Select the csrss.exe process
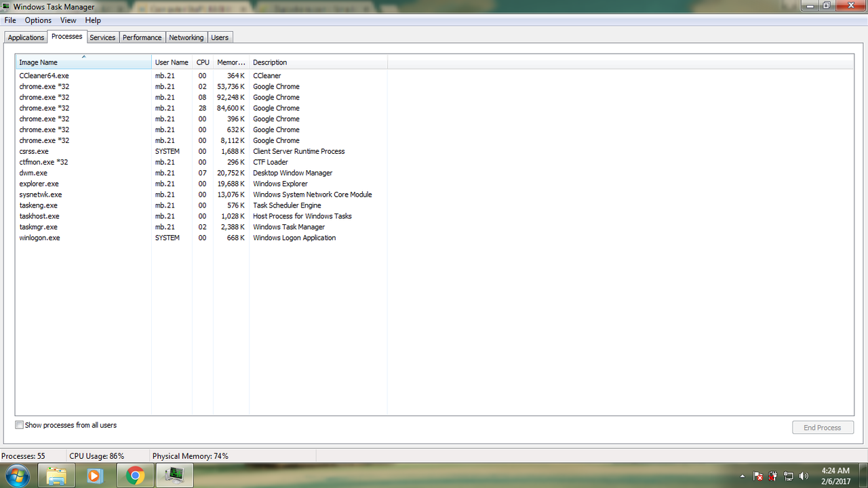868x488 pixels. 201,152
